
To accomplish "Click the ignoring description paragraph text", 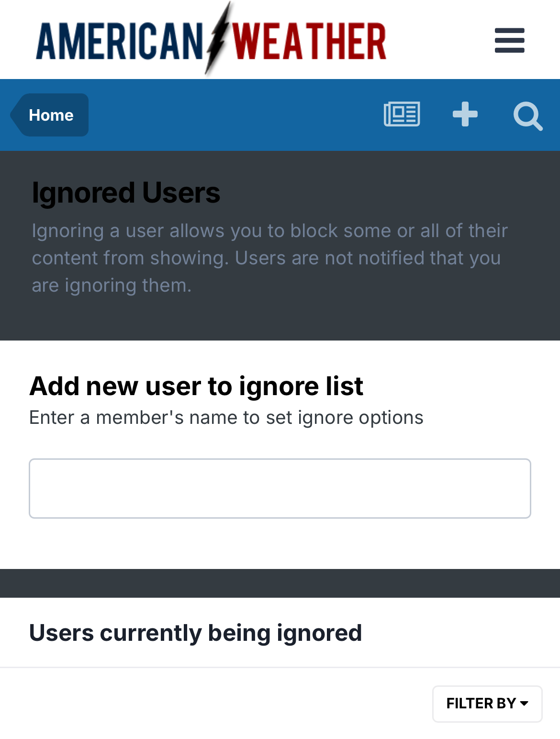I will (269, 258).
